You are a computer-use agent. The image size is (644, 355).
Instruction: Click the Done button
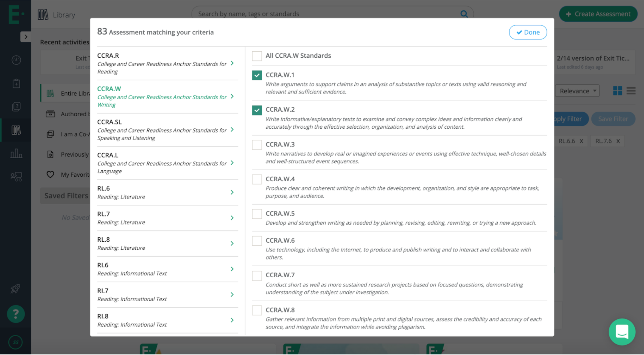(x=528, y=32)
